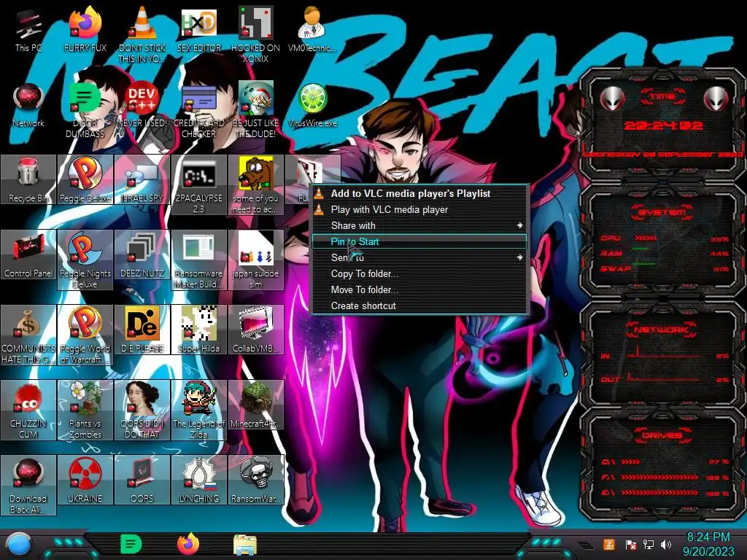Open the taskbar clock showing 8:24 PM
Image resolution: width=747 pixels, height=560 pixels.
click(x=708, y=544)
